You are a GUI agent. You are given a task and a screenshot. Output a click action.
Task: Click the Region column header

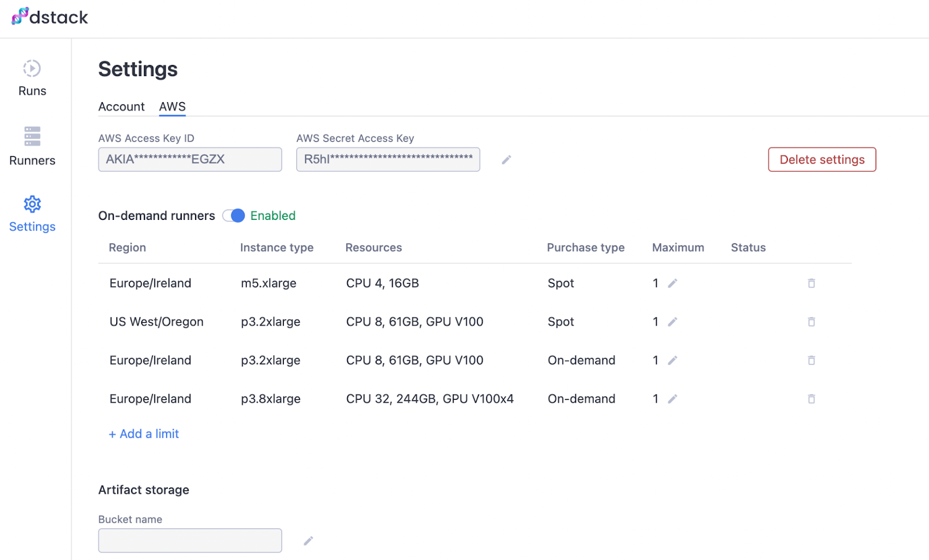click(x=127, y=248)
